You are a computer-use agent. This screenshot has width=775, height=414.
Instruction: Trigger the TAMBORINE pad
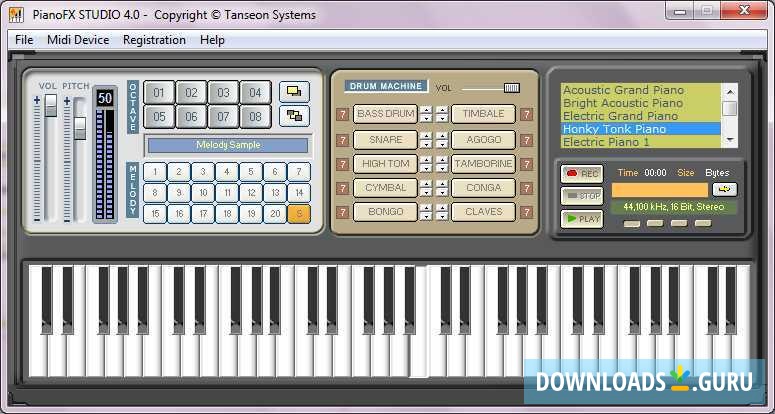(x=483, y=164)
